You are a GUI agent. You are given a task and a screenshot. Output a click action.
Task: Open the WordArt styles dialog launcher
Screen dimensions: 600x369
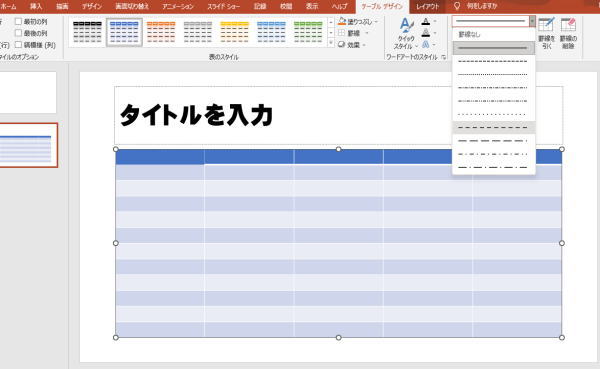pyautogui.click(x=443, y=57)
